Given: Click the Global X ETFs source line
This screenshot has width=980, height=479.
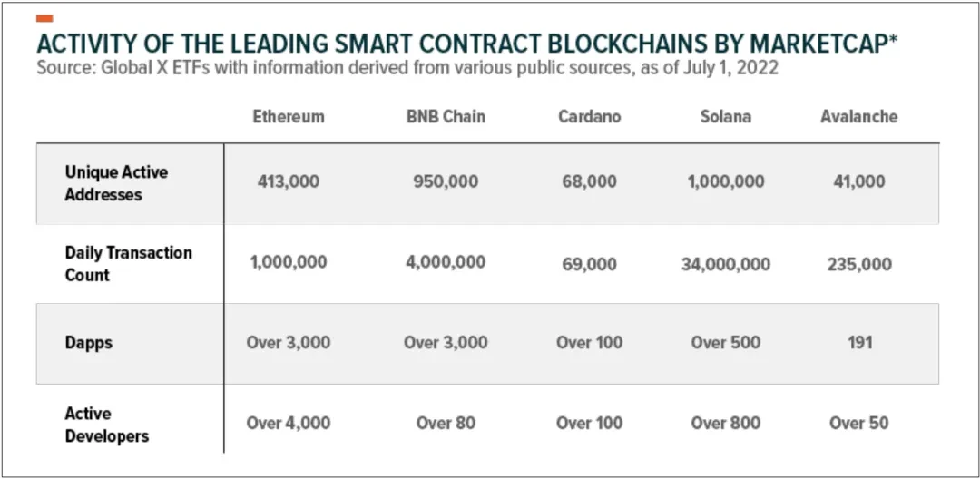Looking at the screenshot, I should pos(407,68).
